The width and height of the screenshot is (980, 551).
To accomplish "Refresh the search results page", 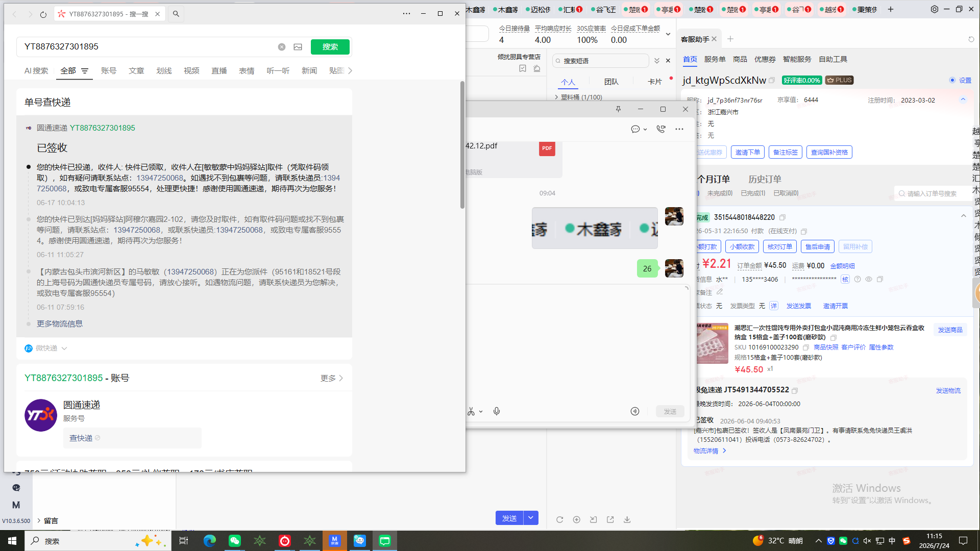I will click(x=43, y=14).
